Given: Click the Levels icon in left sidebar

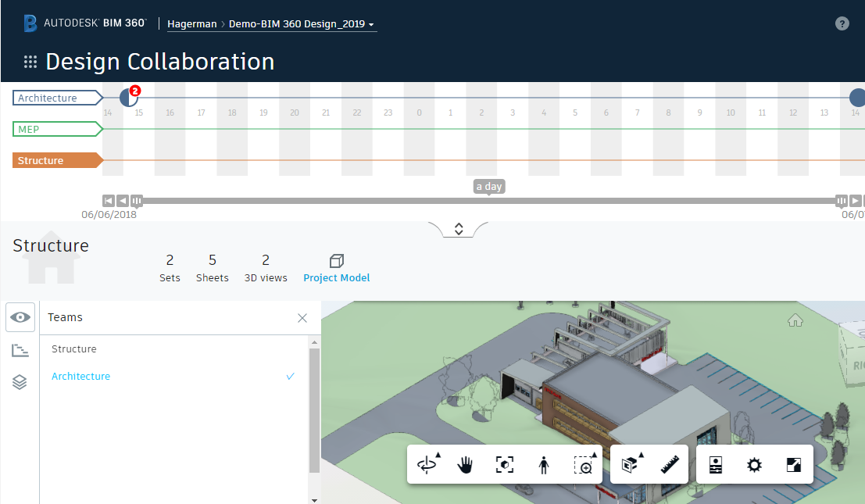Looking at the screenshot, I should 20,350.
